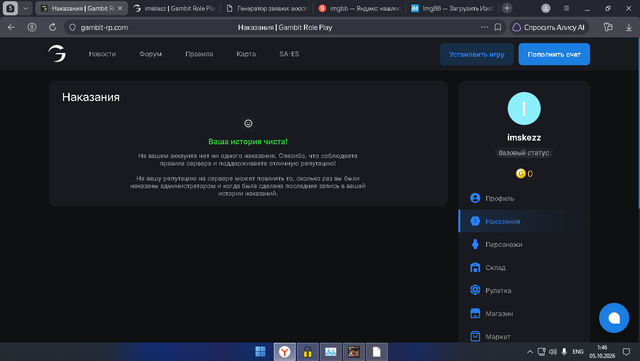Expand the tab list dropdown arrow
The width and height of the screenshot is (640, 361).
pos(25,8)
